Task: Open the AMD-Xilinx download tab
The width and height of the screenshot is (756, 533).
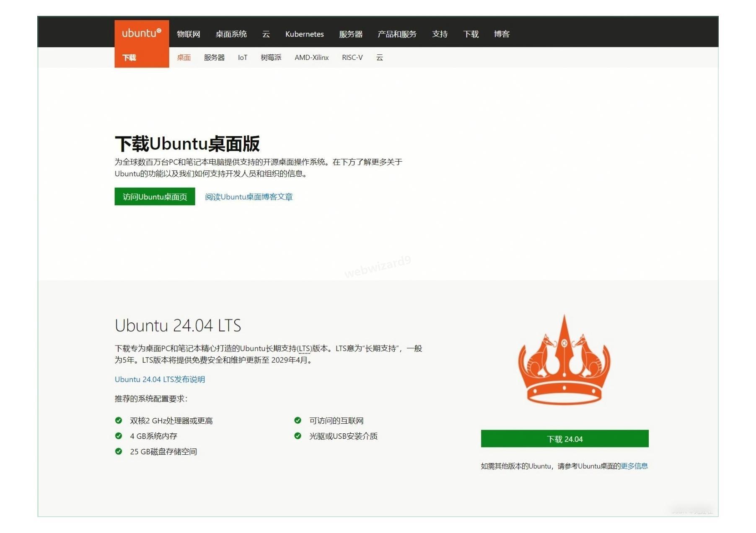Action: click(x=312, y=57)
